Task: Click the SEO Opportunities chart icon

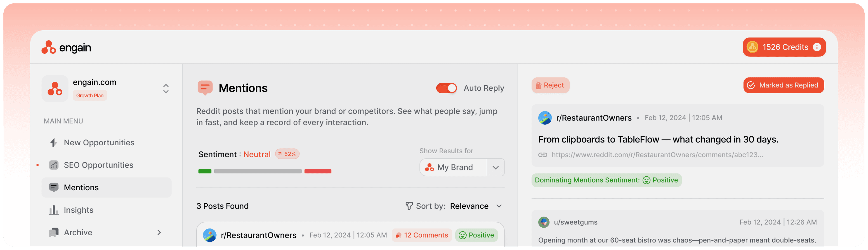Action: [54, 165]
